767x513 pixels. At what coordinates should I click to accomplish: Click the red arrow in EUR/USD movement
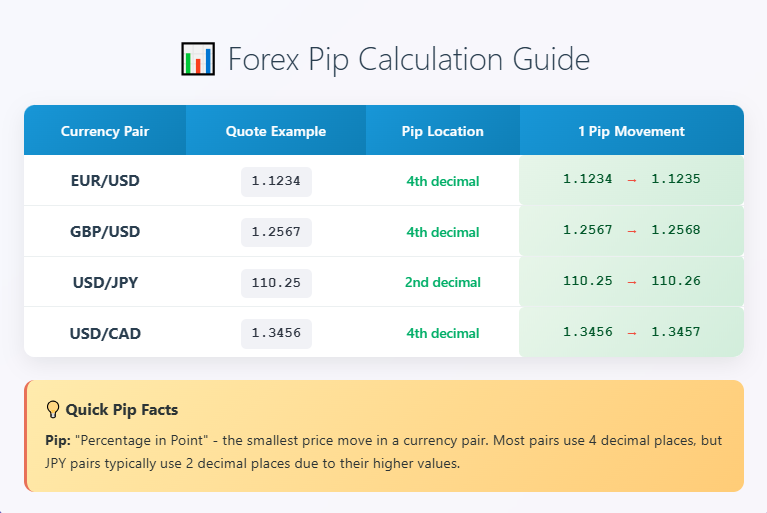pyautogui.click(x=631, y=180)
